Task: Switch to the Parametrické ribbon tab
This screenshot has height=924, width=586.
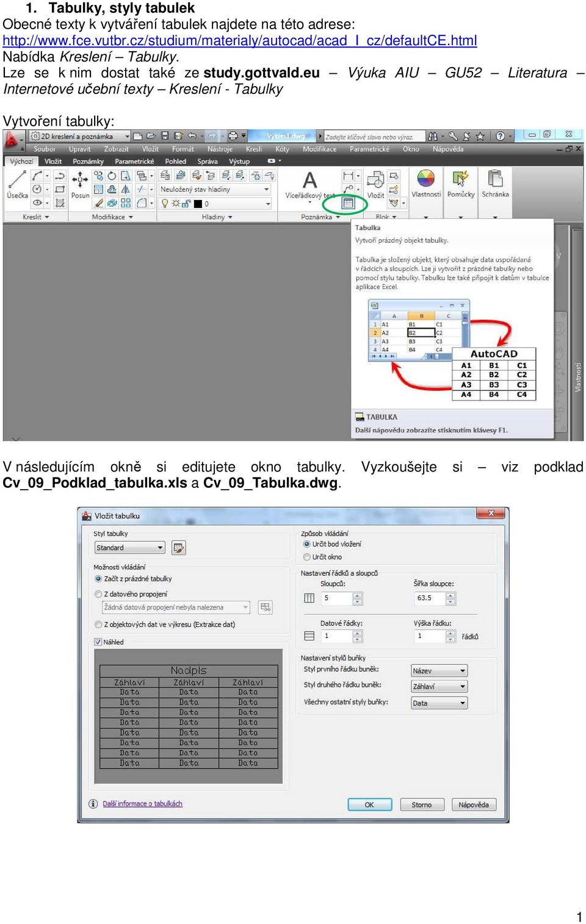Action: pos(134,162)
